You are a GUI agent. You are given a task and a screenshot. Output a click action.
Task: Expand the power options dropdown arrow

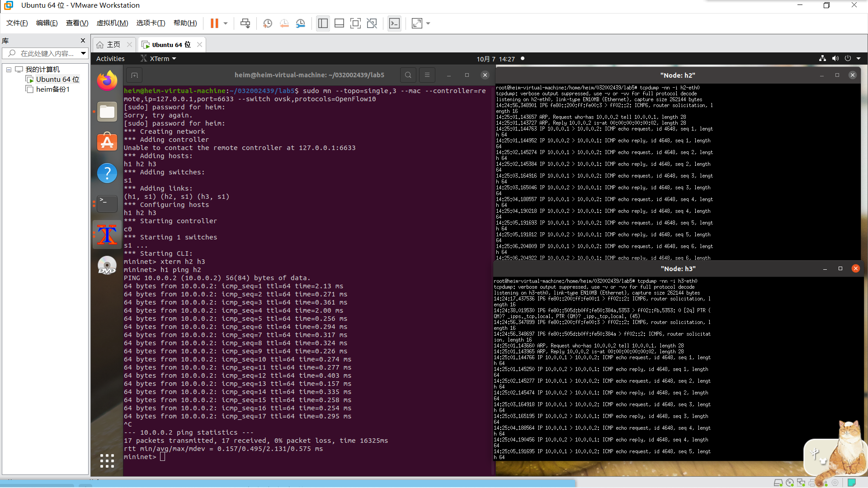coord(226,23)
